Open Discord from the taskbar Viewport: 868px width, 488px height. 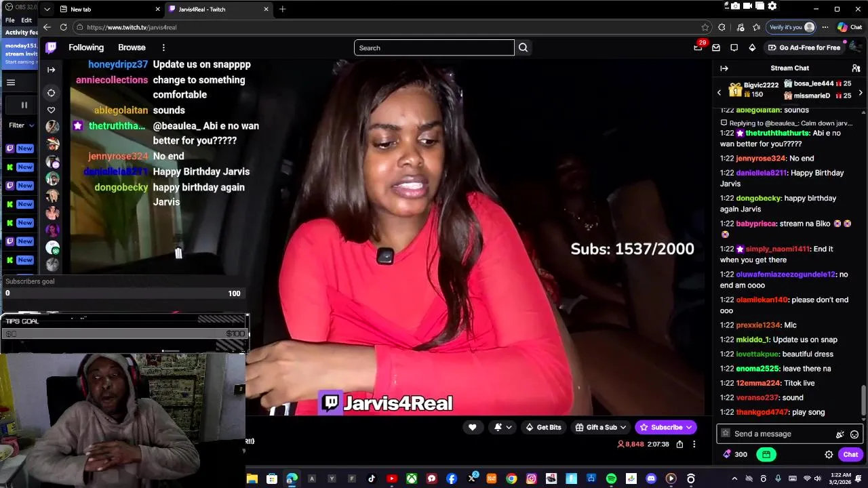coord(651,479)
